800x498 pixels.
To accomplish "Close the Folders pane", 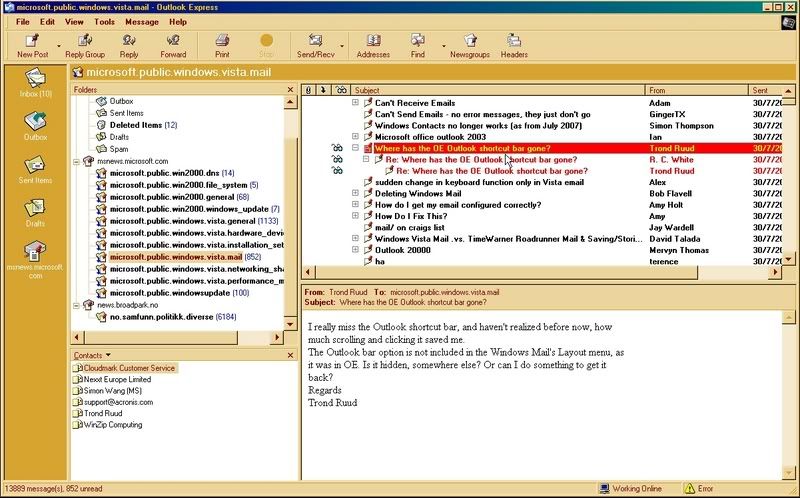I will (x=290, y=90).
